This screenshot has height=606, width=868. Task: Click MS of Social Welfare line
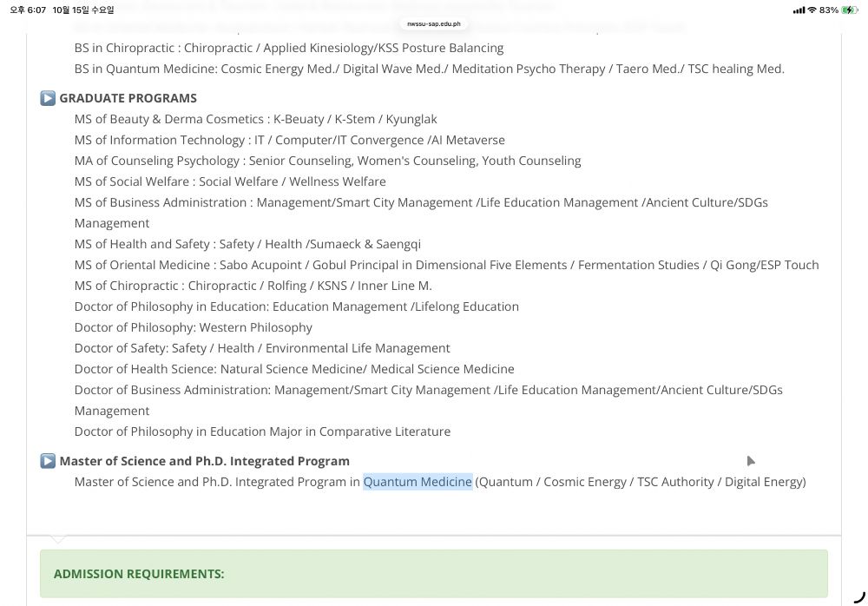230,181
